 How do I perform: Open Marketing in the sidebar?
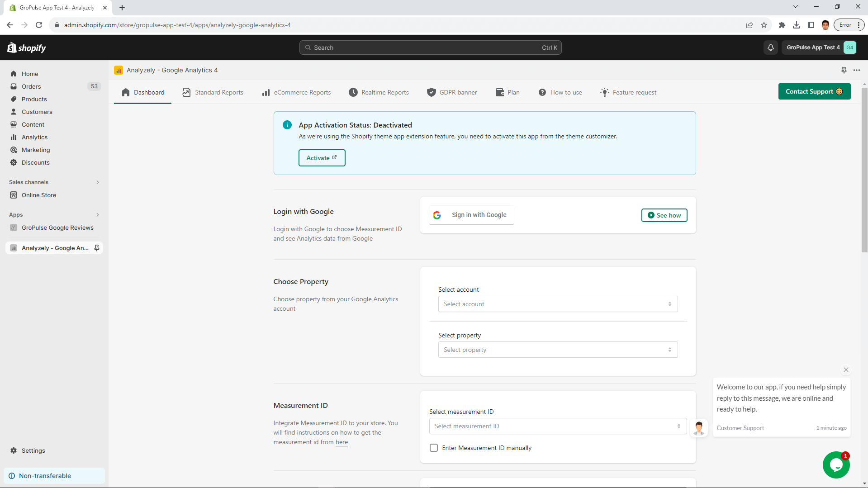pos(36,150)
